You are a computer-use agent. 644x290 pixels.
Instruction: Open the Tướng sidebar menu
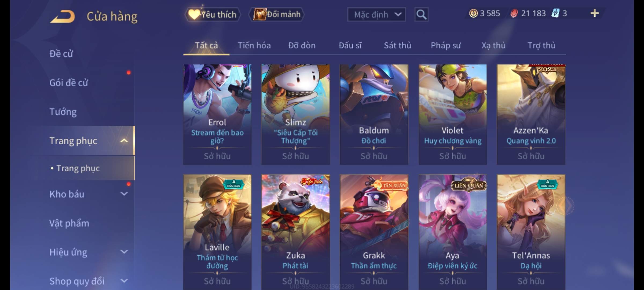63,111
